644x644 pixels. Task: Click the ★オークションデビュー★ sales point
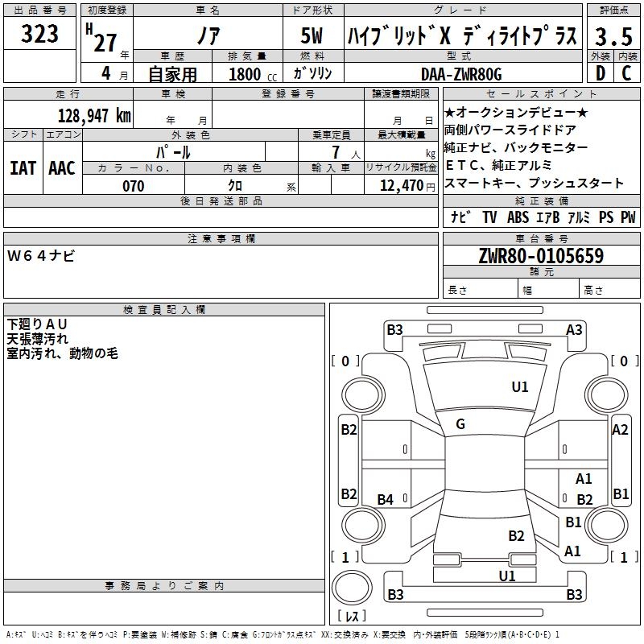(x=516, y=112)
